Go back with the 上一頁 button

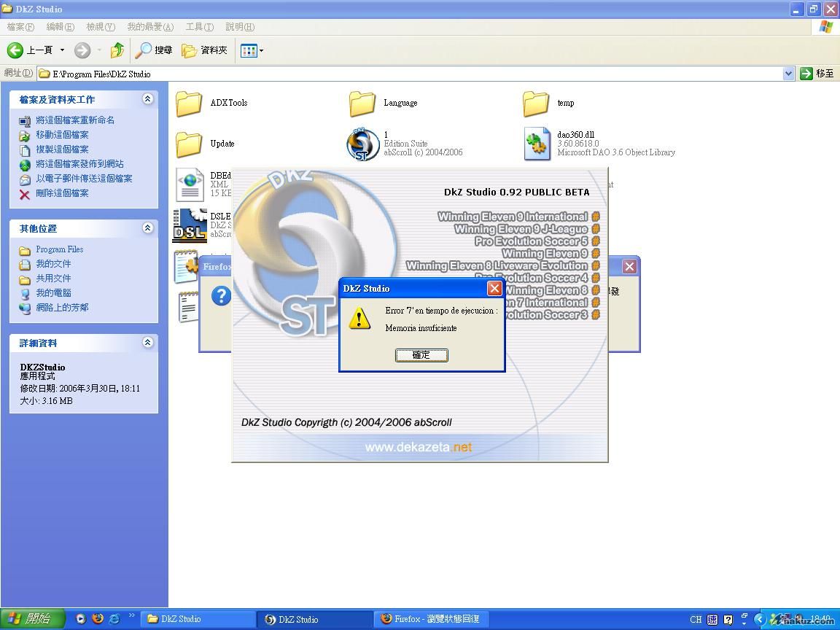click(30, 50)
